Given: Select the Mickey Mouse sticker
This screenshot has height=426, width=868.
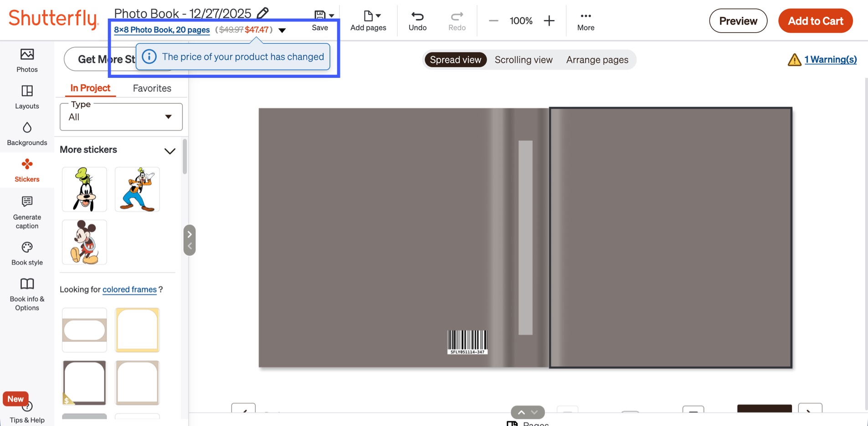Looking at the screenshot, I should coord(85,242).
